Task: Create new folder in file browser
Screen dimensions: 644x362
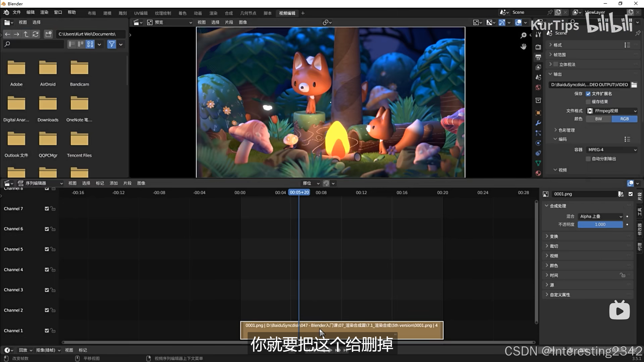Action: coord(48,34)
